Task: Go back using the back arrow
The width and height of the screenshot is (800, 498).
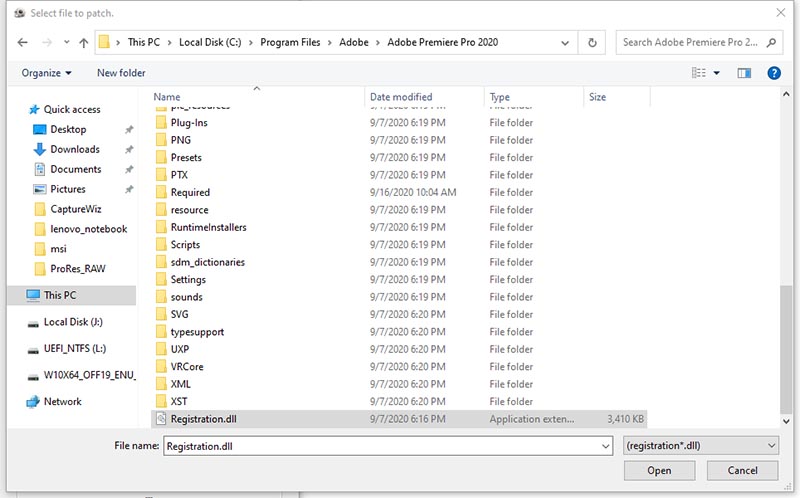Action: point(22,42)
